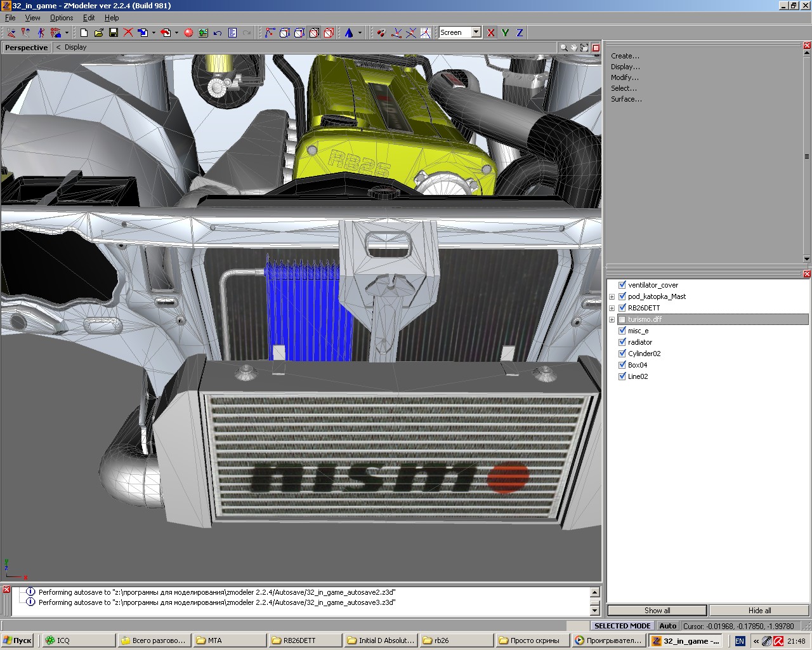Toggle the SELECTED MODE status button
Screen dimensions: 812x650
[x=622, y=626]
